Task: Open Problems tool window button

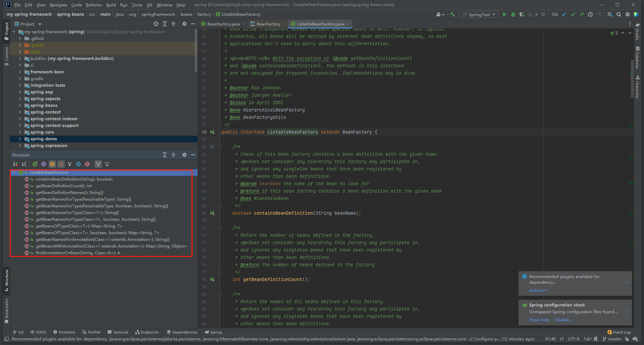Action: coord(64,332)
